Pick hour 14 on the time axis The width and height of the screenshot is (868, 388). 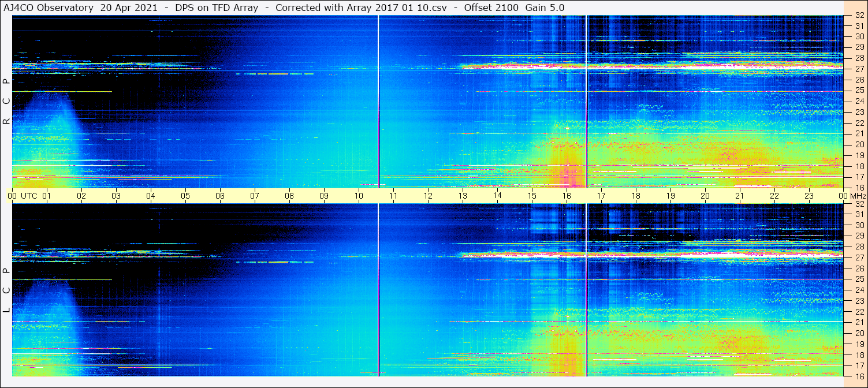coord(497,196)
